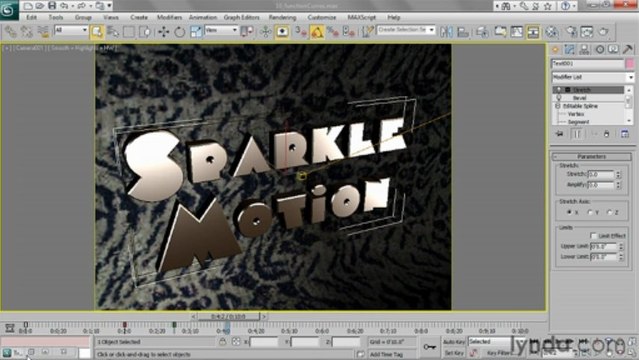Click the Use Pivot Point Center icon

[247, 32]
